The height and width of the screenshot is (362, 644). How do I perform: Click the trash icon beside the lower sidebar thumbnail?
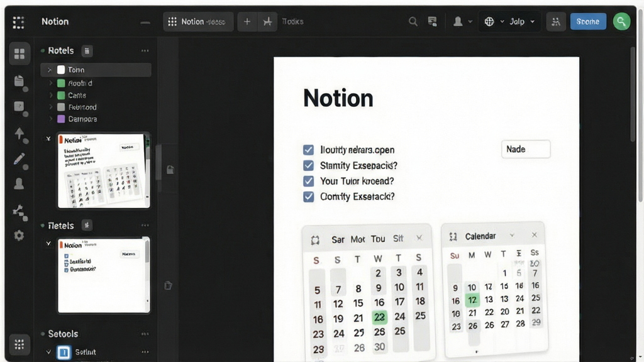(x=169, y=286)
